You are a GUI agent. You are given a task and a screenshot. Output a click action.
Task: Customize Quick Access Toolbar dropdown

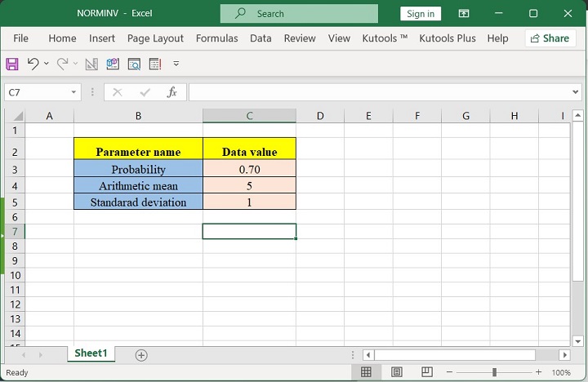click(x=176, y=64)
